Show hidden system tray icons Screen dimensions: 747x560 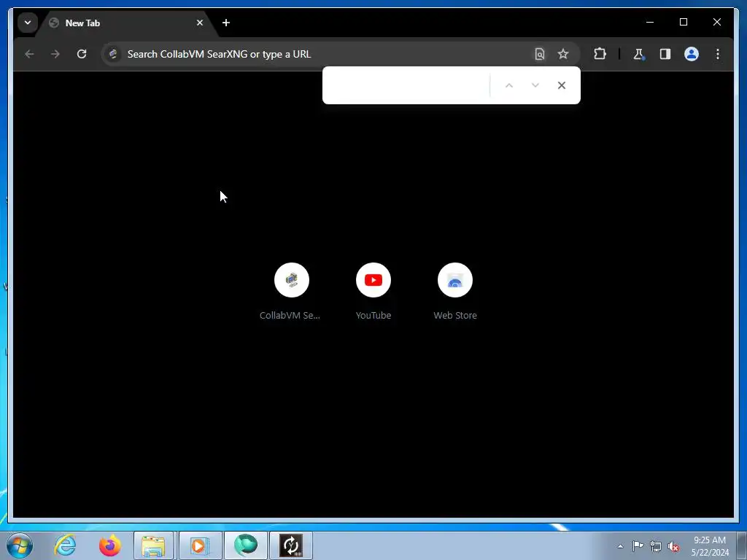tap(620, 546)
